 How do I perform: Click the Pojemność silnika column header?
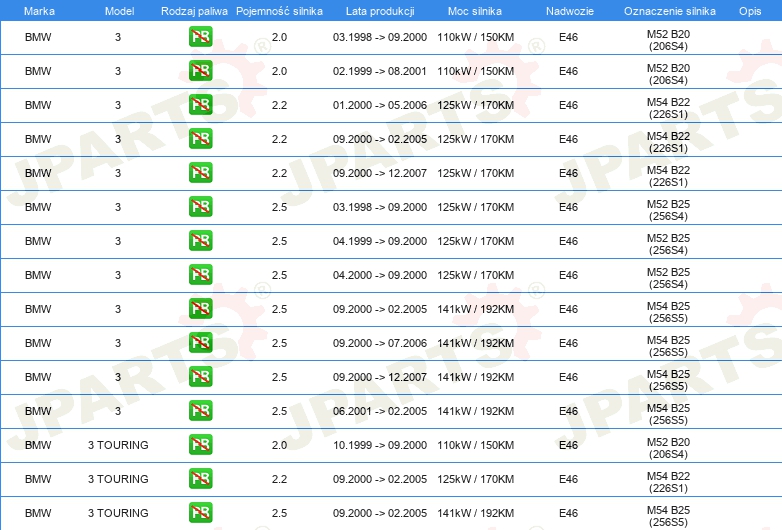click(x=279, y=11)
